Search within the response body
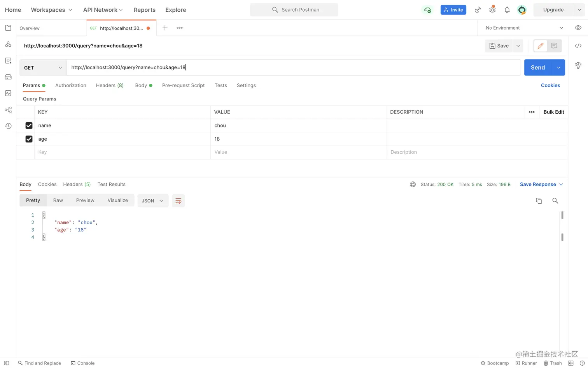The width and height of the screenshot is (588, 368). click(x=555, y=201)
